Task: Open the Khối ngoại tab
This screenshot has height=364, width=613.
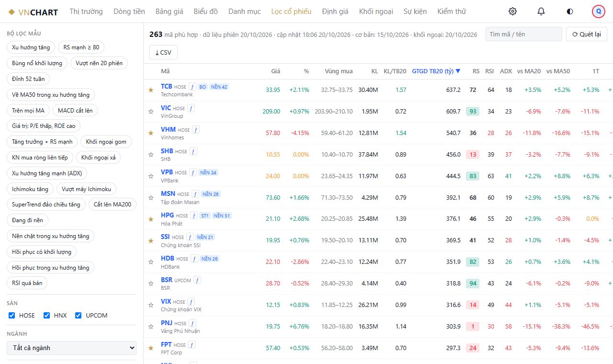Action: tap(376, 11)
